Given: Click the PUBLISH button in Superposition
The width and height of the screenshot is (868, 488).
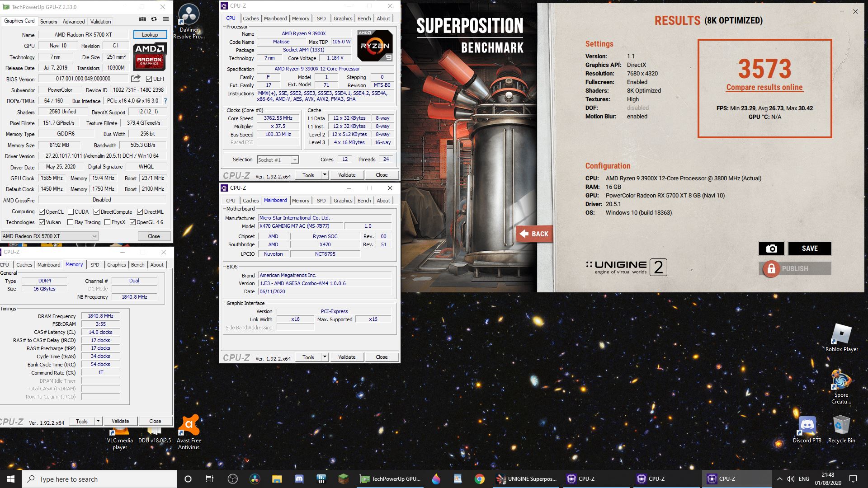Looking at the screenshot, I should click(x=795, y=268).
